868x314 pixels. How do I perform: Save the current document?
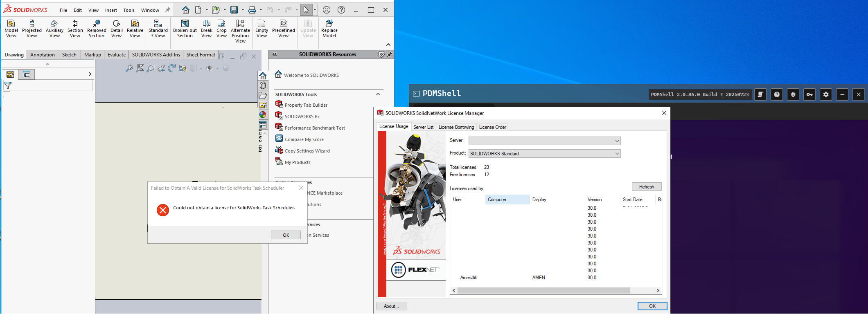coord(234,10)
